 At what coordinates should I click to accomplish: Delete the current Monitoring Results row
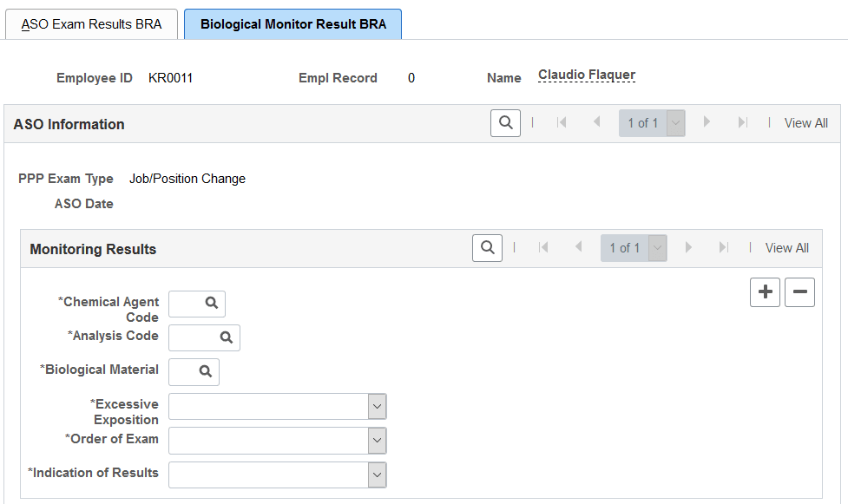click(x=799, y=292)
